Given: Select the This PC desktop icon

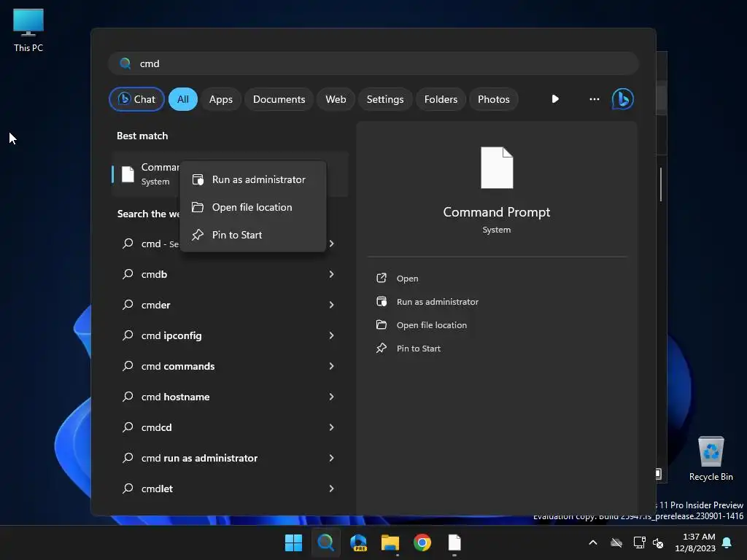Looking at the screenshot, I should pyautogui.click(x=28, y=31).
